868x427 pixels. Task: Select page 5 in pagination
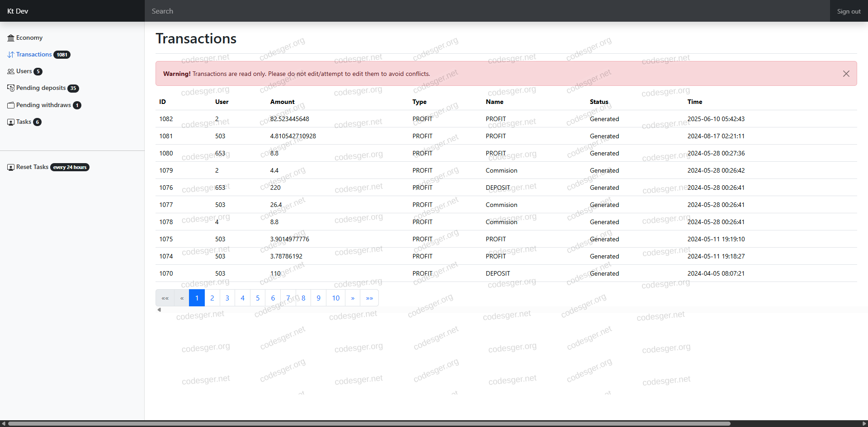pos(258,298)
